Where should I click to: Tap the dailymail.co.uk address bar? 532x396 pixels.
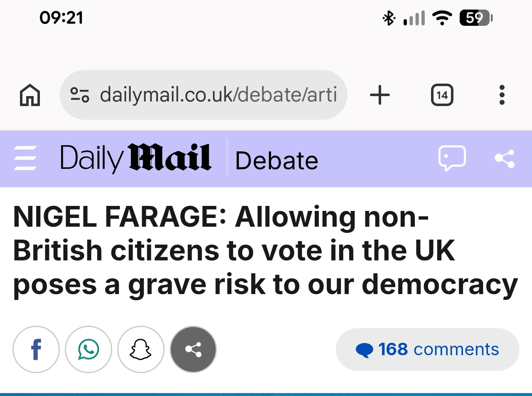click(x=218, y=95)
